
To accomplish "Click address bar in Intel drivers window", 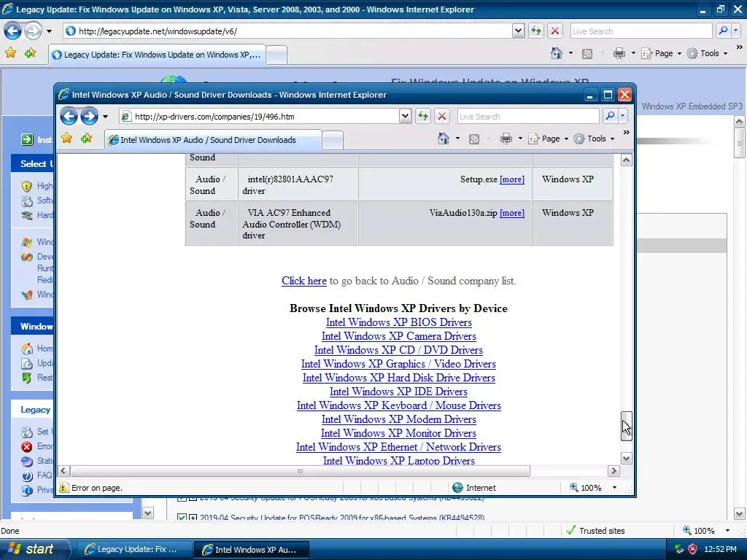I will (x=260, y=116).
